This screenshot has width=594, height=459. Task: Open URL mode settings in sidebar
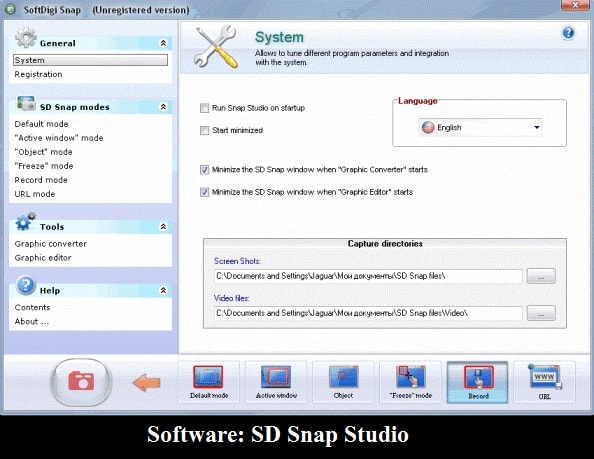click(34, 194)
